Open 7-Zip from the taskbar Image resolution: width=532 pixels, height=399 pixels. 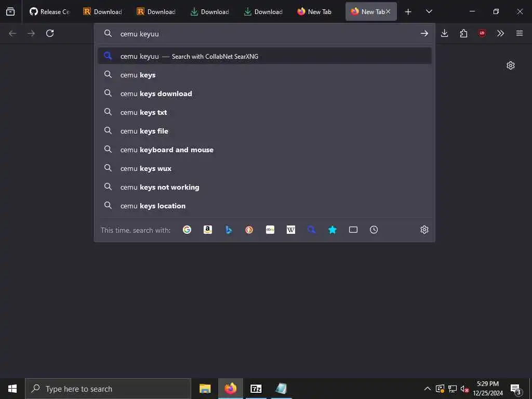pyautogui.click(x=256, y=389)
